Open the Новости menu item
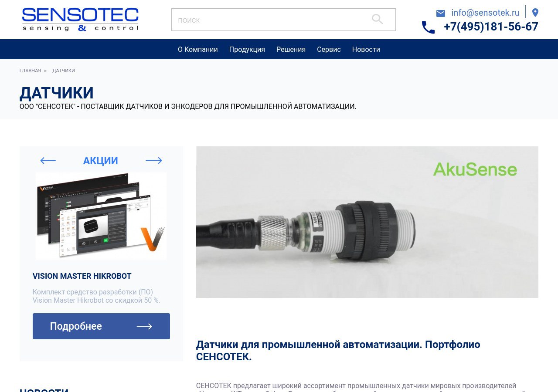The width and height of the screenshot is (558, 392). pos(366,49)
